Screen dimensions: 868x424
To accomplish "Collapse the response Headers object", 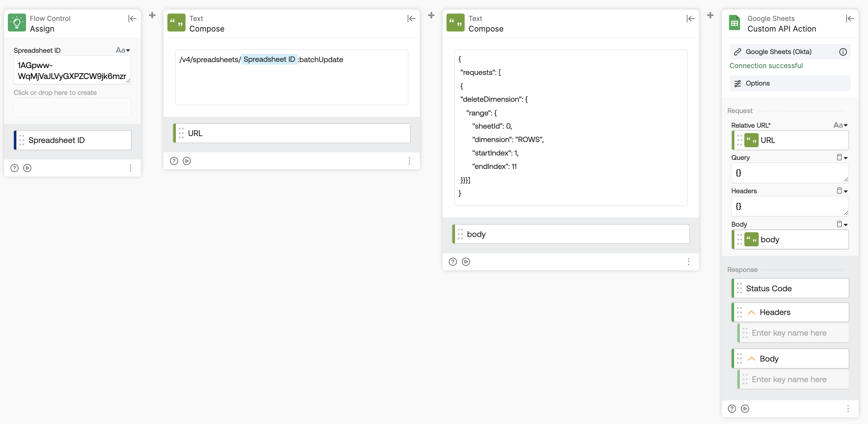I will pos(751,312).
